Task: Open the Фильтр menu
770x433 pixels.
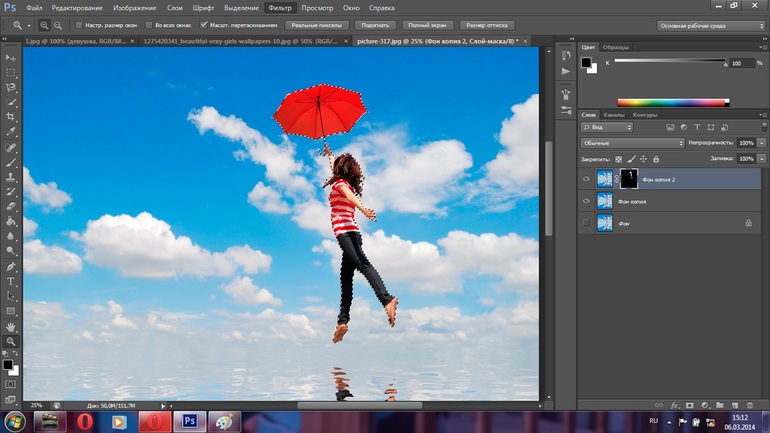Action: tap(280, 8)
